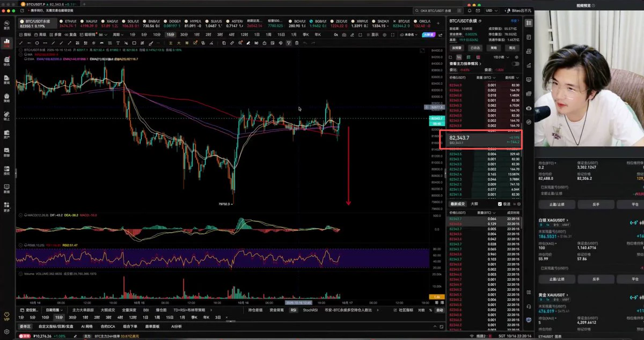Open the VIP icon in left sidebar
This screenshot has height=340, width=644.
tap(7, 316)
